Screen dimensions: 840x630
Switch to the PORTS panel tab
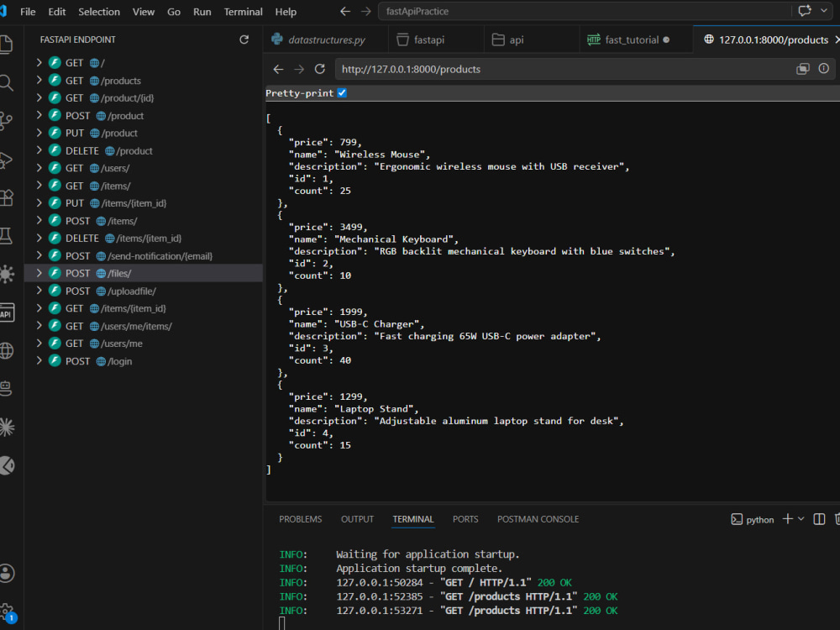pyautogui.click(x=465, y=519)
